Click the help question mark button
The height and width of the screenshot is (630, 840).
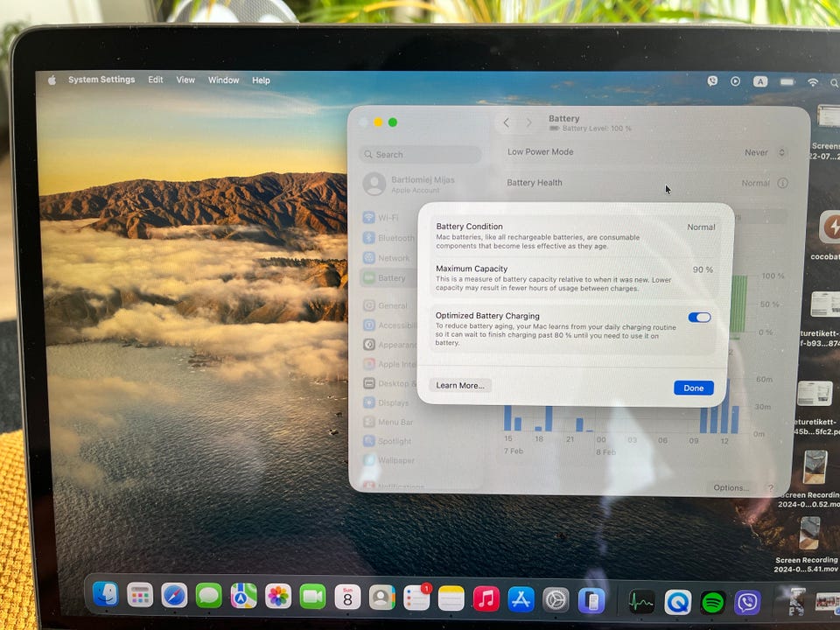(x=770, y=488)
